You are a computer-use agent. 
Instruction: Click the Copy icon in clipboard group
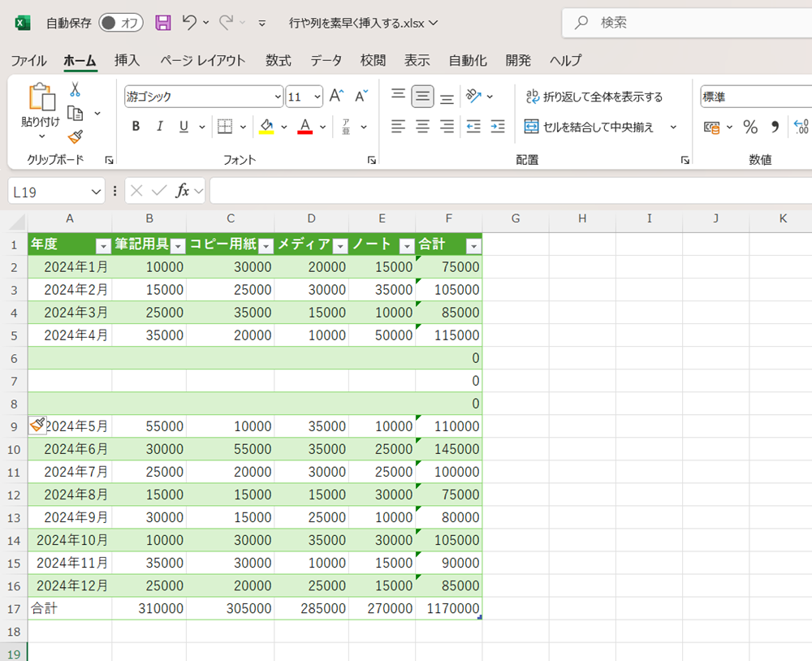(75, 113)
